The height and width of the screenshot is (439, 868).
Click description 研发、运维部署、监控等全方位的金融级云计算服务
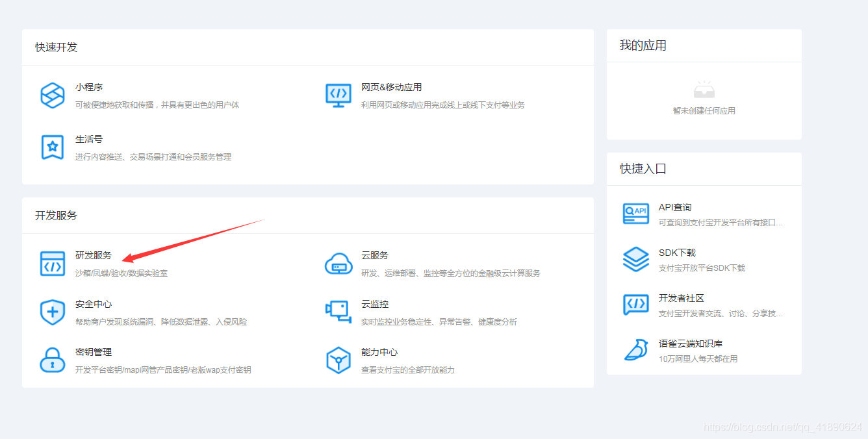pyautogui.click(x=451, y=273)
